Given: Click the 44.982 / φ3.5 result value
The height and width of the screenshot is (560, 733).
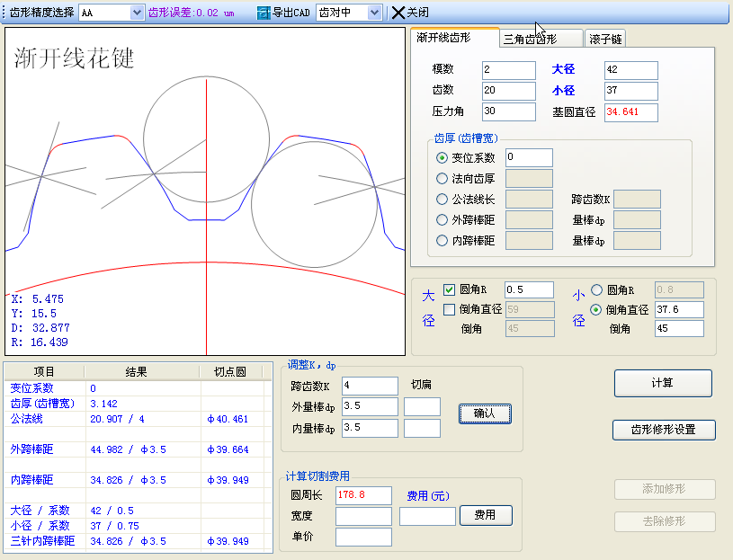Looking at the screenshot, I should point(128,449).
